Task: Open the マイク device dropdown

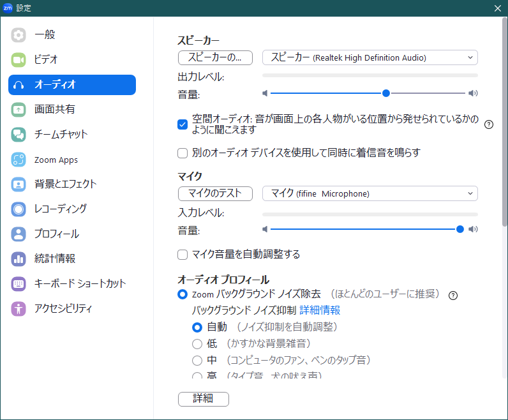Action: 370,194
